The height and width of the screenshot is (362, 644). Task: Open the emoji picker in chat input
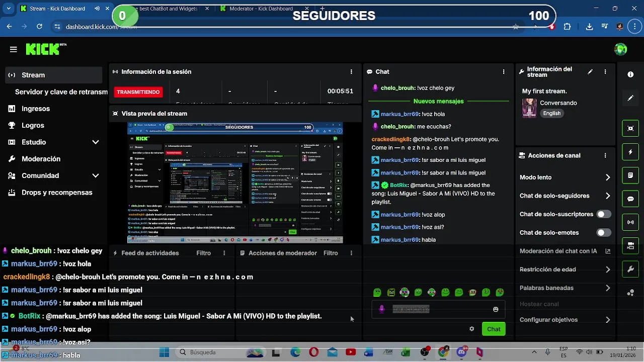(496, 309)
